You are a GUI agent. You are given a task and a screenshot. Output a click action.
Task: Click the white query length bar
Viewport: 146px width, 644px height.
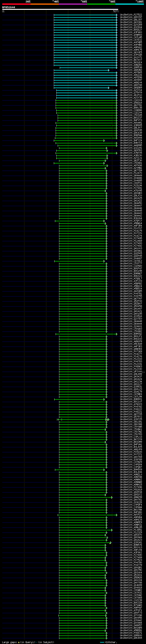pos(60,9)
